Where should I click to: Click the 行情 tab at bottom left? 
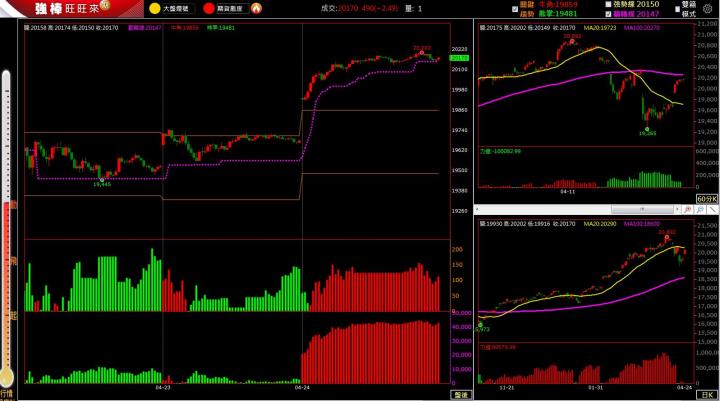pyautogui.click(x=6, y=393)
